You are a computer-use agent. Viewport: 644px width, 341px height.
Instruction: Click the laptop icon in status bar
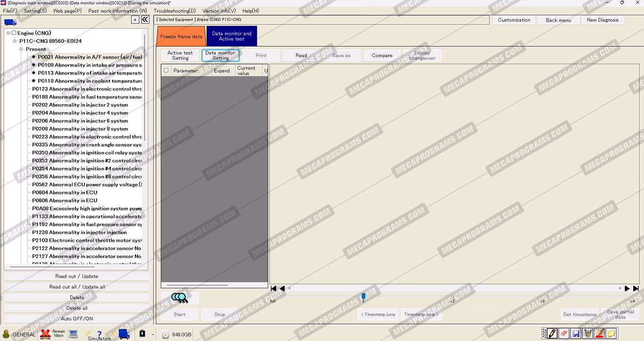[x=73, y=334]
